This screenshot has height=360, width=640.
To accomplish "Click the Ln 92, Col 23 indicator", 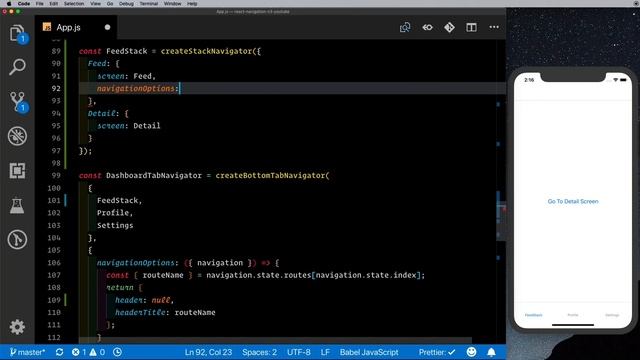I will coord(208,352).
